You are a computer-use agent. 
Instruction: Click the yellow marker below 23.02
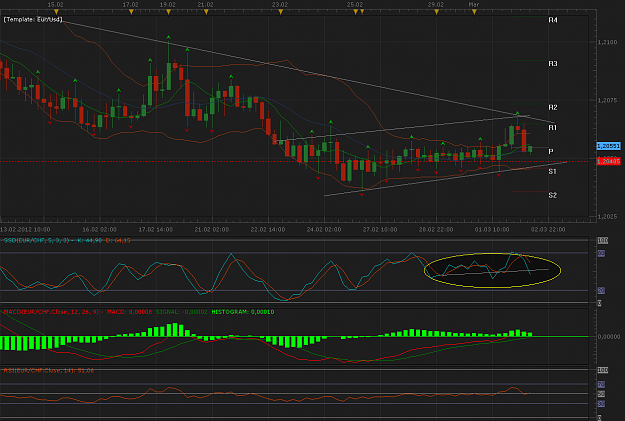coord(281,12)
